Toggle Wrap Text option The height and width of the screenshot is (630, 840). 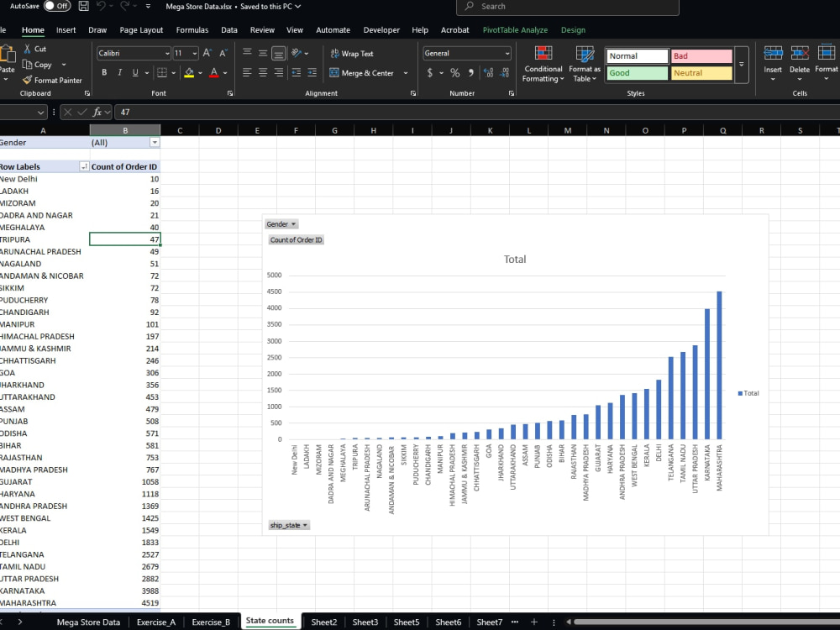352,54
